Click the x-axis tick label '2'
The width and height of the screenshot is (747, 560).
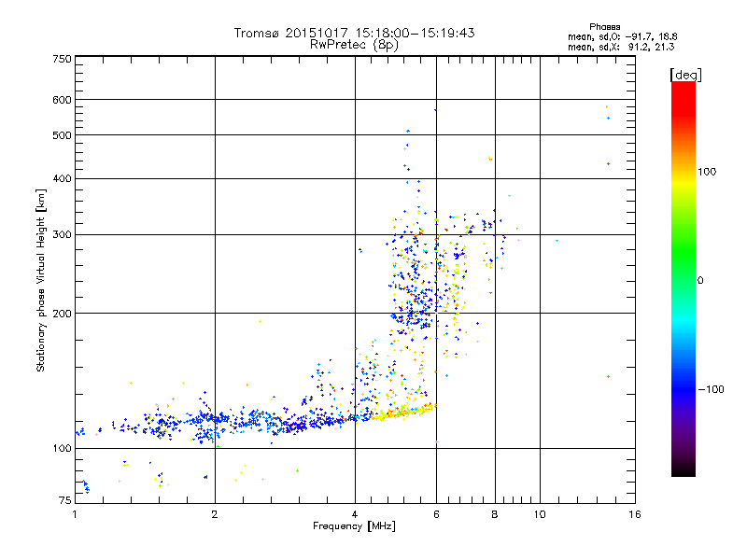tap(215, 514)
